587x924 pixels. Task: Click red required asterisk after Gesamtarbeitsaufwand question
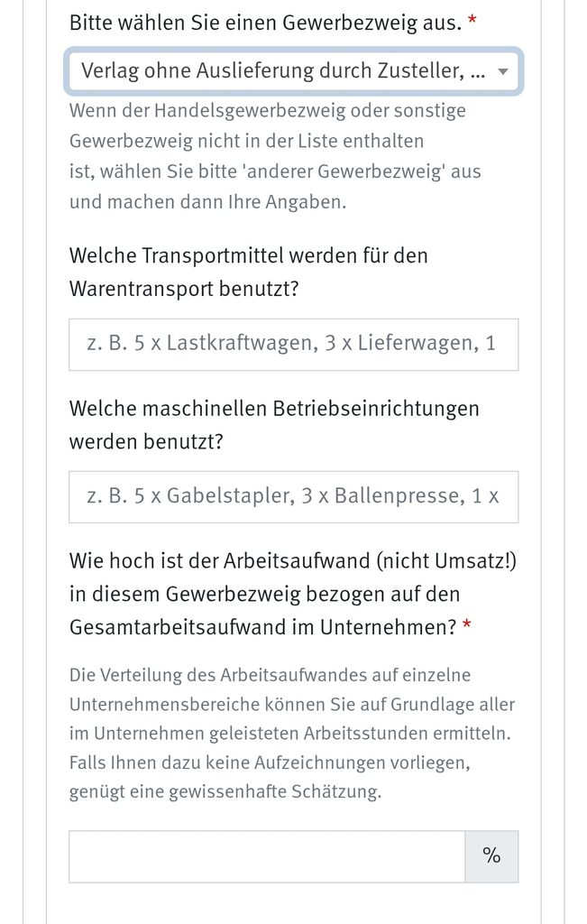pyautogui.click(x=467, y=624)
